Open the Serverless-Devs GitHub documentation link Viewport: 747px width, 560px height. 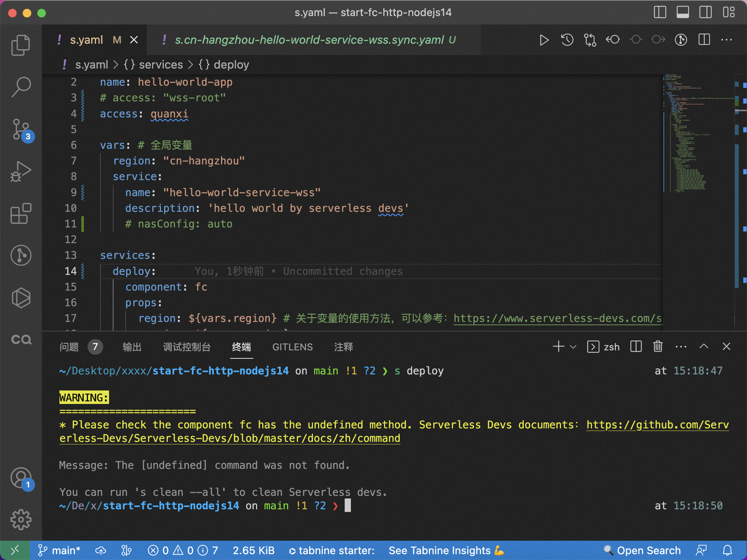657,425
